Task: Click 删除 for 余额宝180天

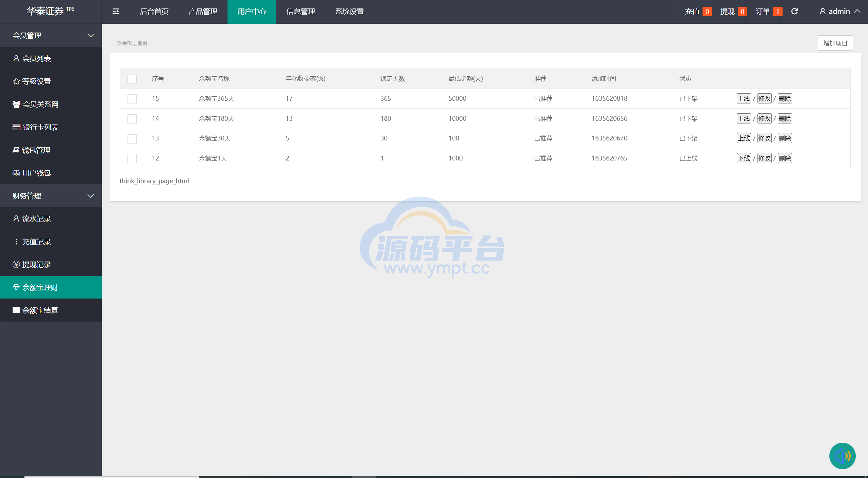Action: coord(785,118)
